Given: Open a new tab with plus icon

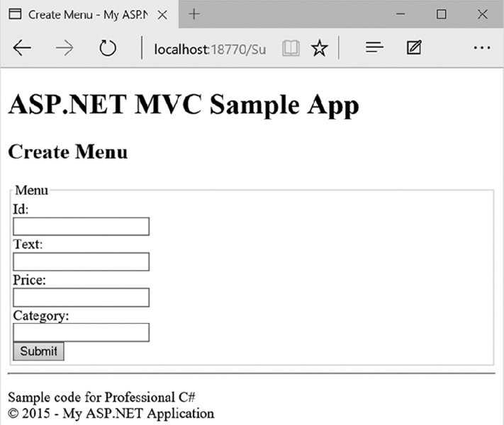Looking at the screenshot, I should point(194,14).
